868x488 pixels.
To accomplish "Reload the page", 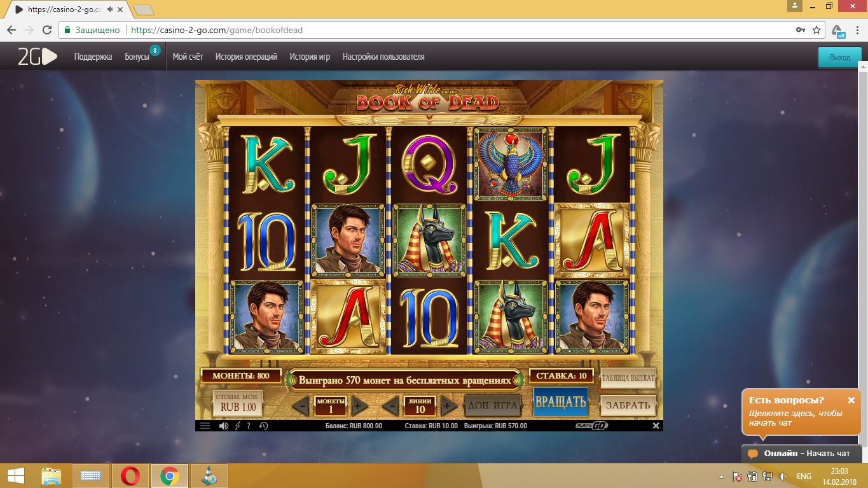I will pos(46,30).
